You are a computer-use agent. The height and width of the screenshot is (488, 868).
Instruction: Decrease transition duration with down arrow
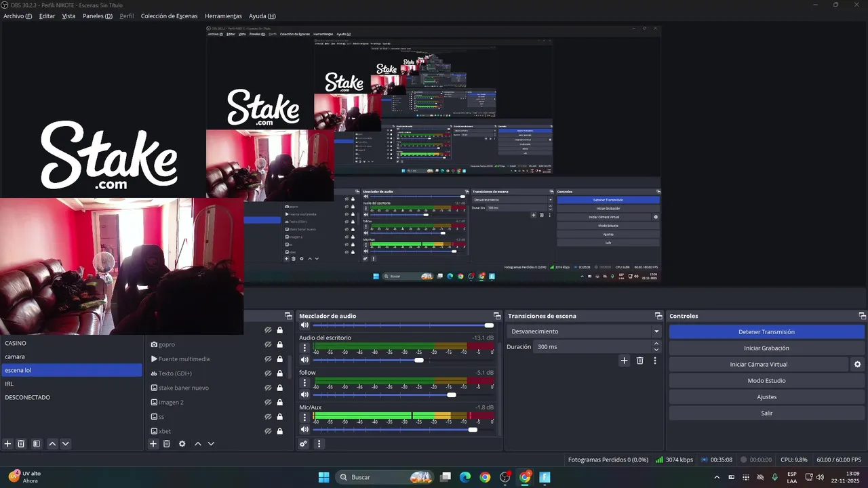click(x=656, y=350)
